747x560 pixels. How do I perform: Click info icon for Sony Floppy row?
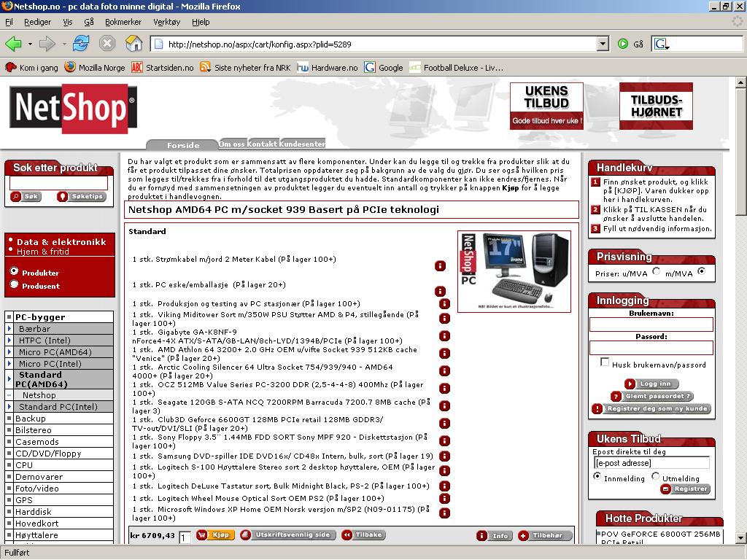pos(444,441)
